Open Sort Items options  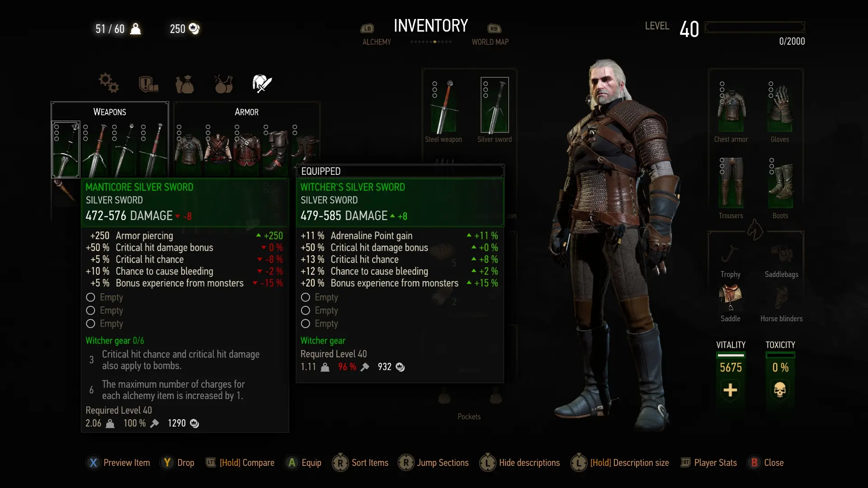[x=361, y=463]
